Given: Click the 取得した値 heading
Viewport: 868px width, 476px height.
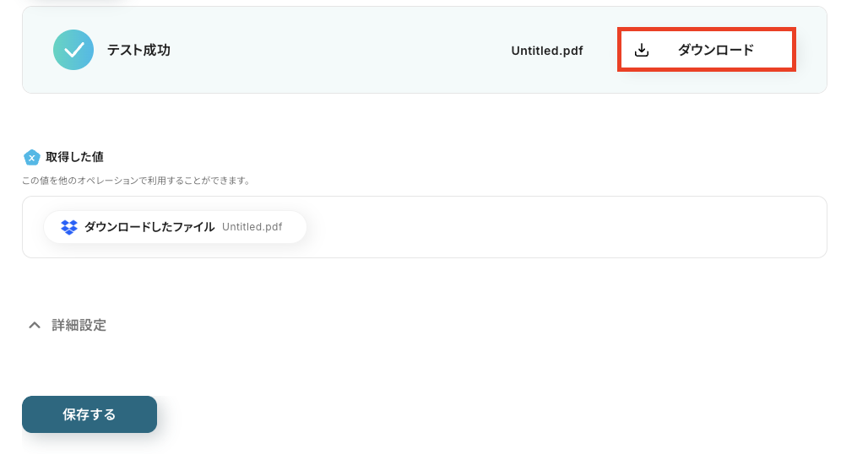Looking at the screenshot, I should tap(74, 157).
